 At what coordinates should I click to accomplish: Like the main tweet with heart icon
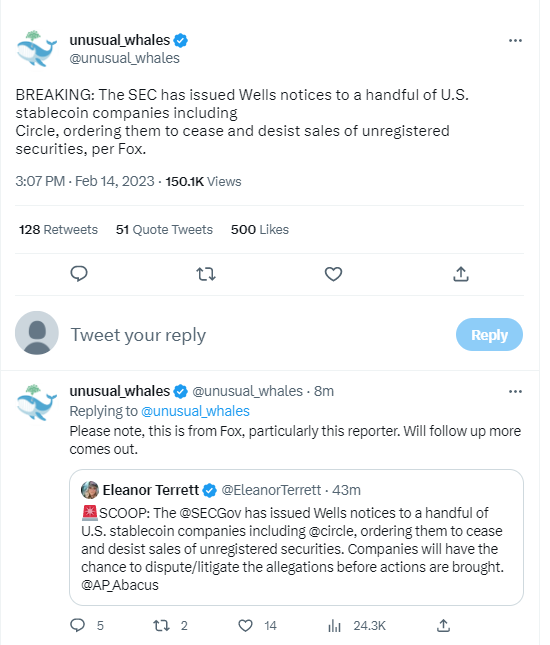[333, 274]
